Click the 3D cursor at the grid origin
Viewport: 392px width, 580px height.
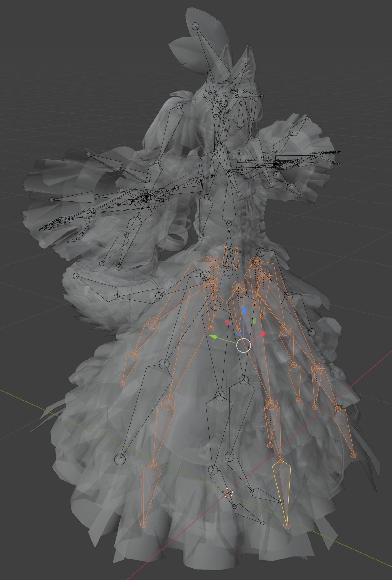pyautogui.click(x=228, y=493)
